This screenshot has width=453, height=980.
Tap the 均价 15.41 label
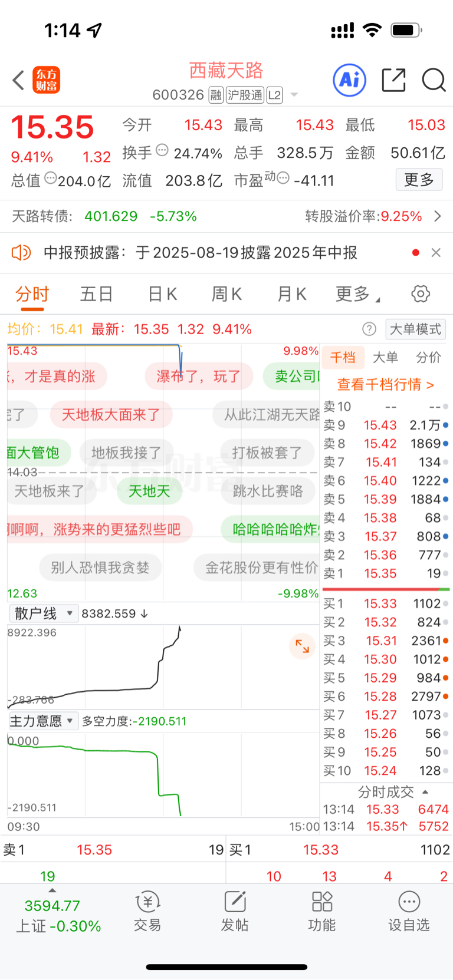[x=45, y=329]
